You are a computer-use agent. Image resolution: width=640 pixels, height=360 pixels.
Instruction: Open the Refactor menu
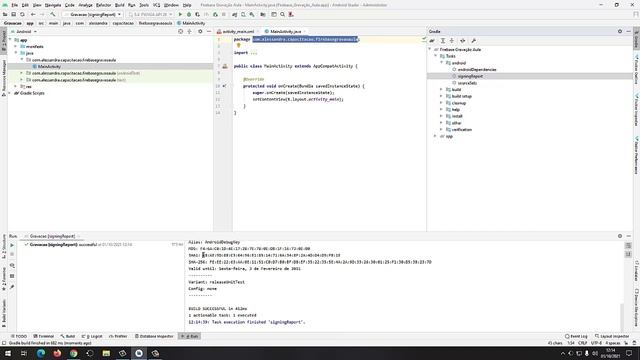103,5
